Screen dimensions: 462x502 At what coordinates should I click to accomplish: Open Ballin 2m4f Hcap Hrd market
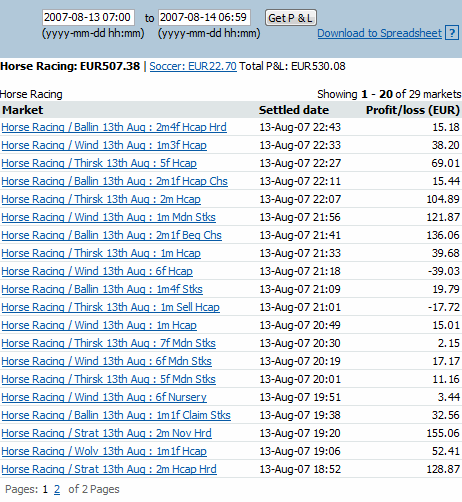tap(114, 127)
